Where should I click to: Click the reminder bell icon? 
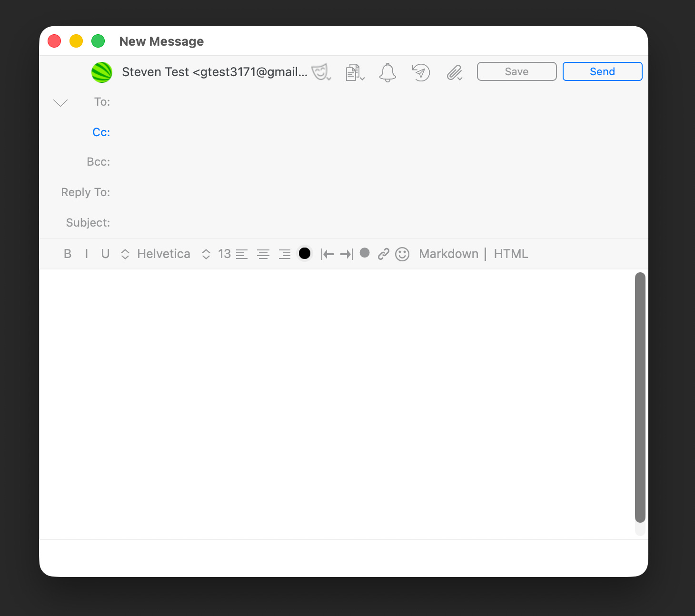coord(387,72)
